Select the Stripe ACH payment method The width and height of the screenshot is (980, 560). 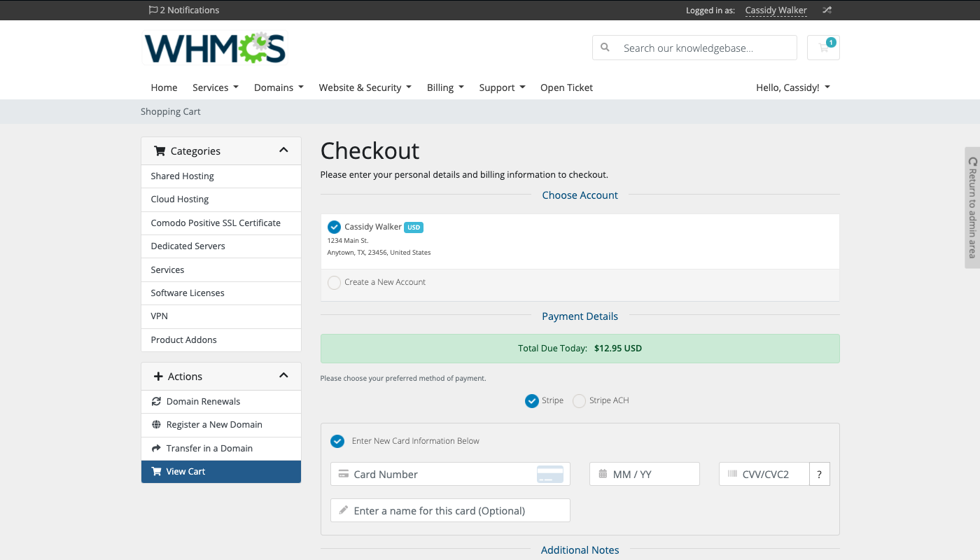(x=579, y=401)
